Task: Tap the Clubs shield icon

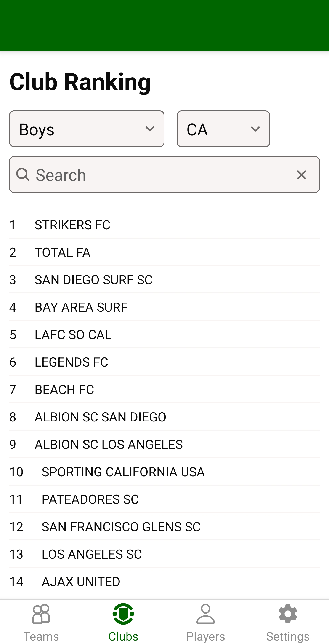Action: pos(123,614)
